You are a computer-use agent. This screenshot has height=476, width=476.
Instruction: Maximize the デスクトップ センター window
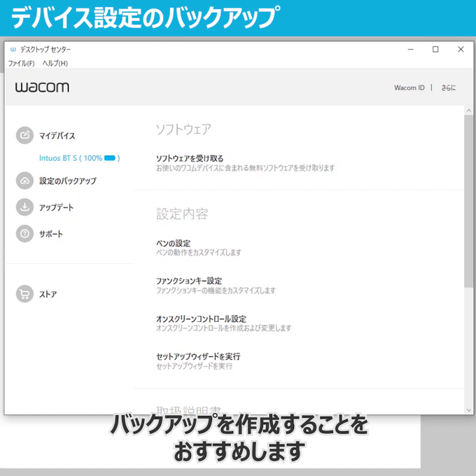[x=435, y=49]
